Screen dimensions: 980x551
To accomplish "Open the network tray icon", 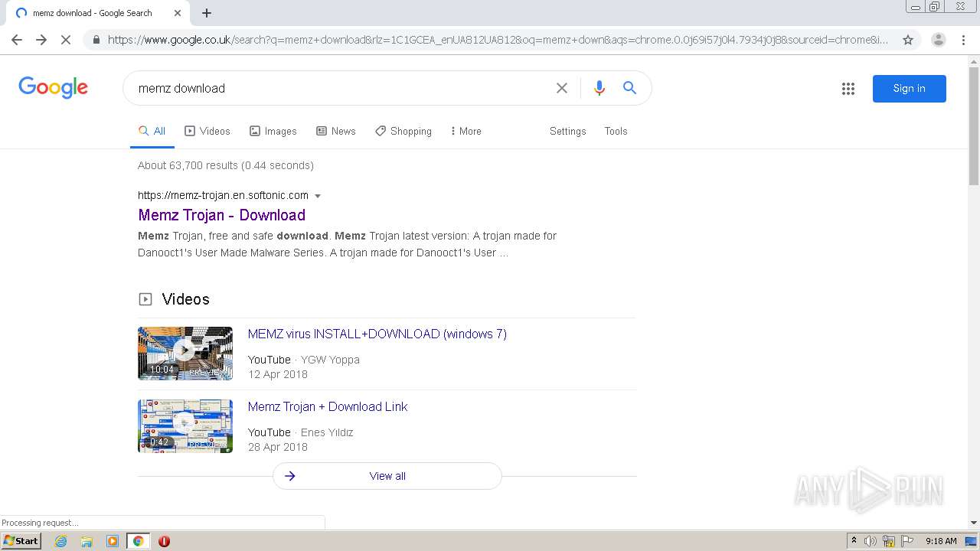I will coord(889,541).
